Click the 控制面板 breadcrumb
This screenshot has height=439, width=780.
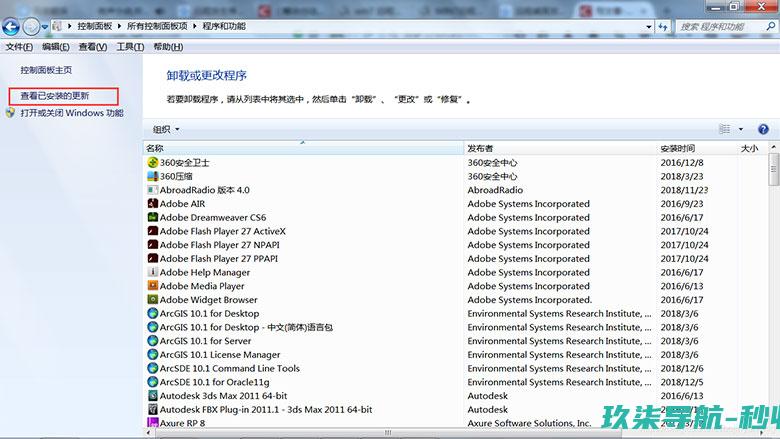pyautogui.click(x=95, y=26)
